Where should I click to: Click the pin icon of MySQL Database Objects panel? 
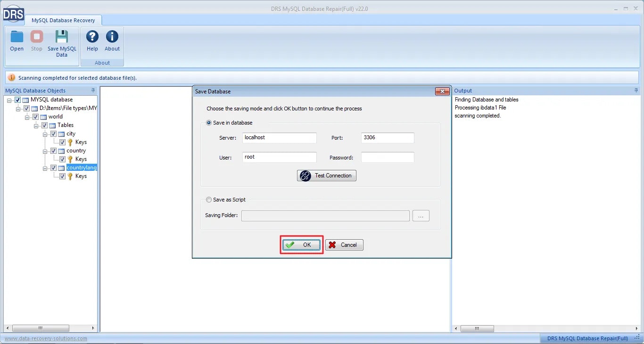pyautogui.click(x=93, y=90)
